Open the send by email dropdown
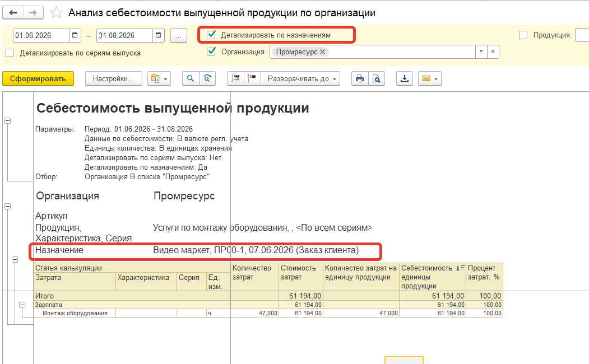This screenshot has height=364, width=589. pos(430,79)
